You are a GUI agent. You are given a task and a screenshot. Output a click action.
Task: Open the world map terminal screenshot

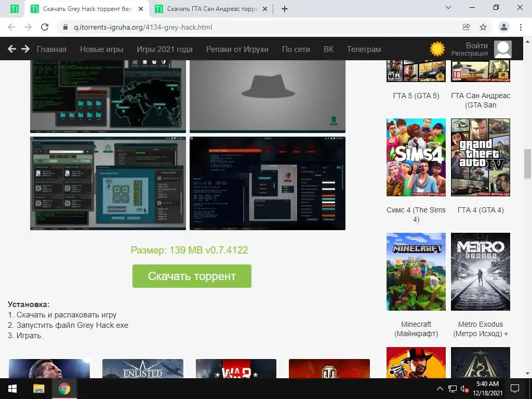click(x=108, y=96)
